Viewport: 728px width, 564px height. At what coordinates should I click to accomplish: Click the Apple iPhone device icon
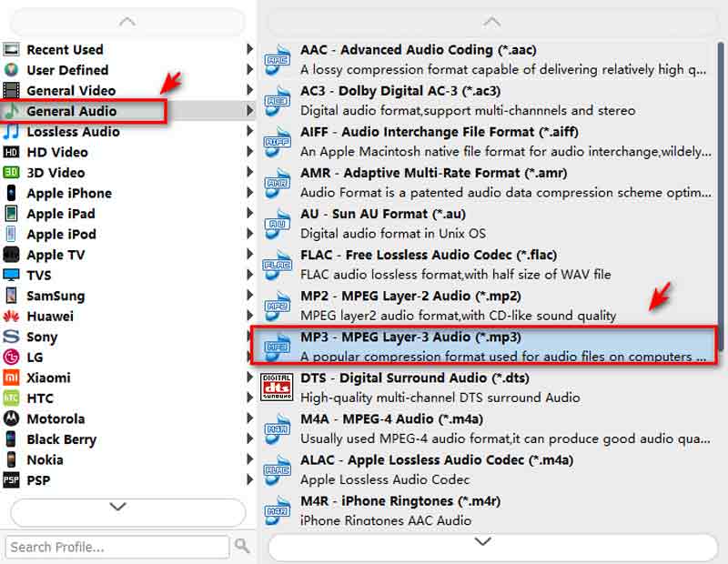click(x=11, y=193)
